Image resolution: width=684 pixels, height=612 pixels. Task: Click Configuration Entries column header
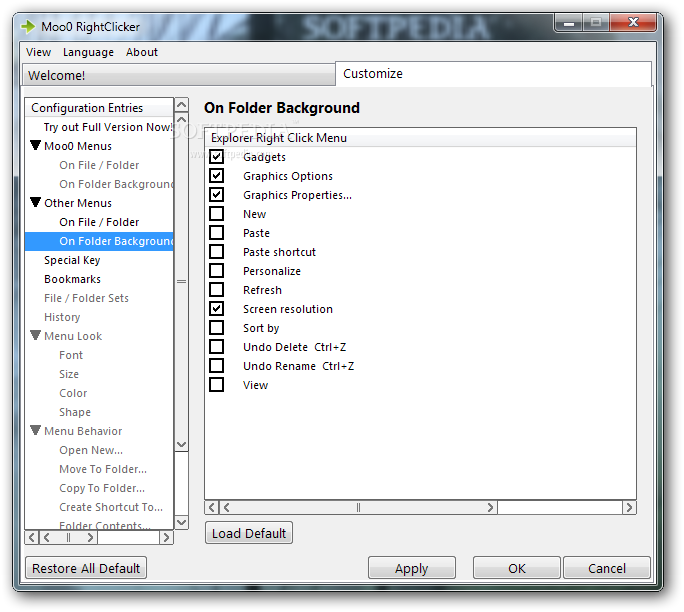[x=99, y=108]
